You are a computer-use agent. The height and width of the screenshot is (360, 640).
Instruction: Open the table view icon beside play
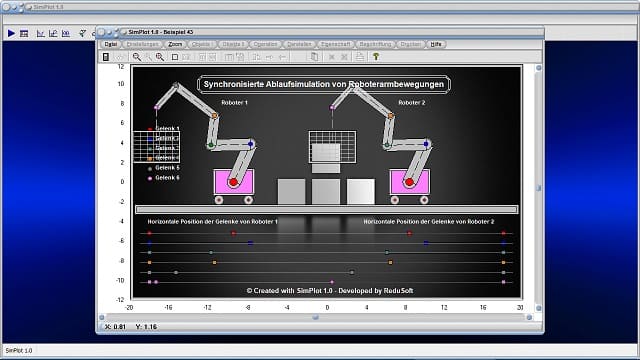coord(24,33)
